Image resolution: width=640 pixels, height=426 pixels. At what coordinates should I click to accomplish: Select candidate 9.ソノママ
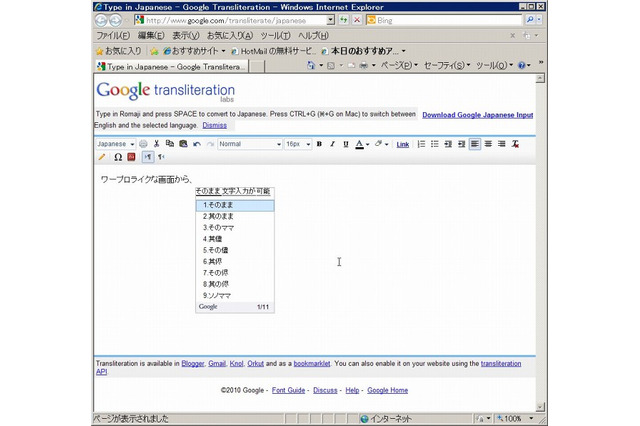[235, 295]
